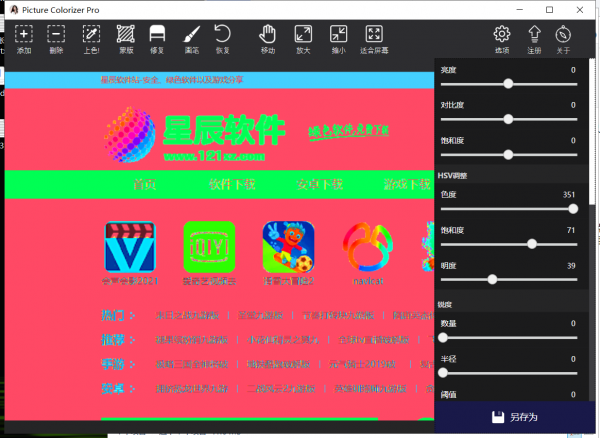Click 安卓下载 in the green navigation bar
600x438 pixels.
click(x=320, y=184)
